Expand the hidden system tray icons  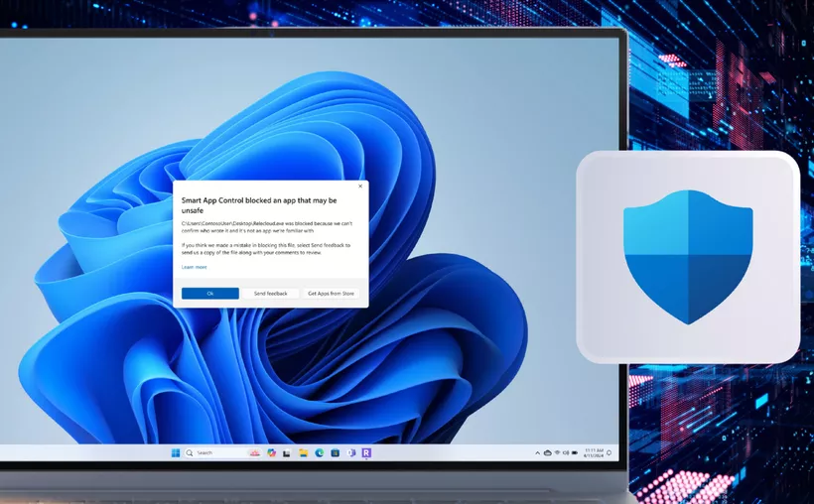(536, 452)
